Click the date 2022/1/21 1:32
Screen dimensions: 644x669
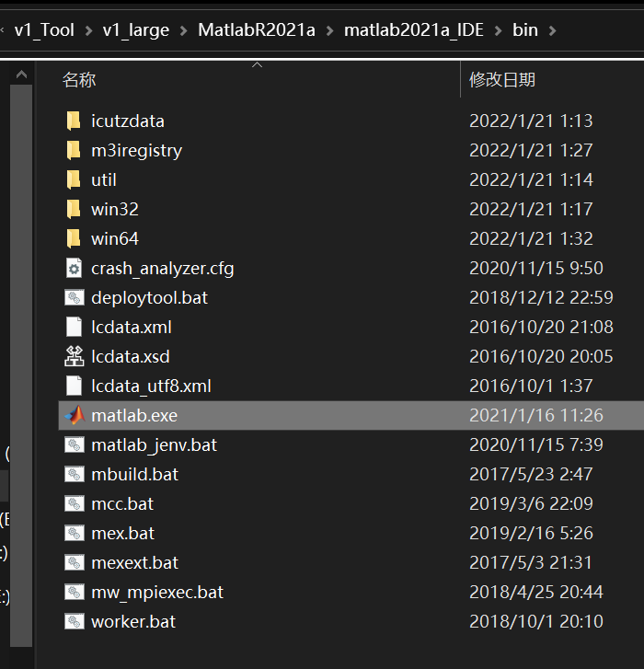click(x=531, y=238)
